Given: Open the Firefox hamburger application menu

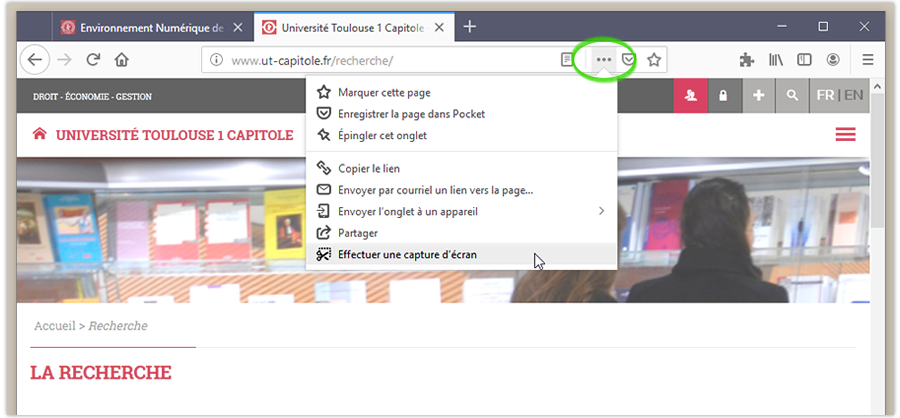Looking at the screenshot, I should coord(868,60).
